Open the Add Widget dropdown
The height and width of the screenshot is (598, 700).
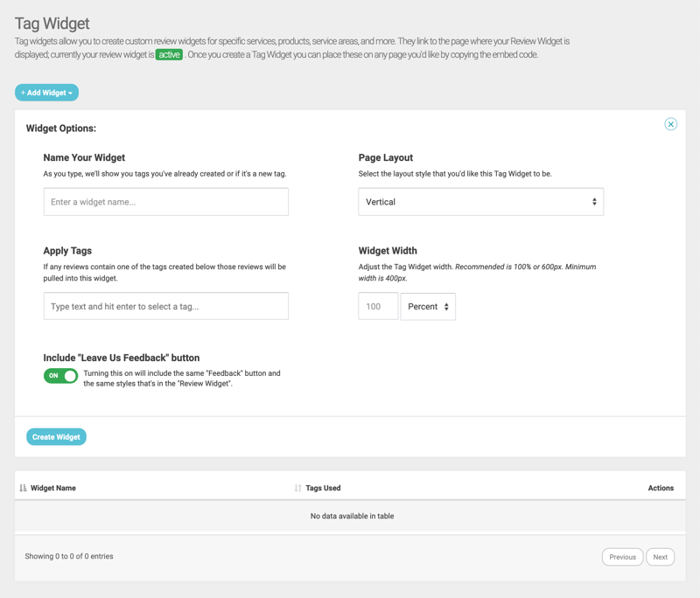[x=46, y=93]
